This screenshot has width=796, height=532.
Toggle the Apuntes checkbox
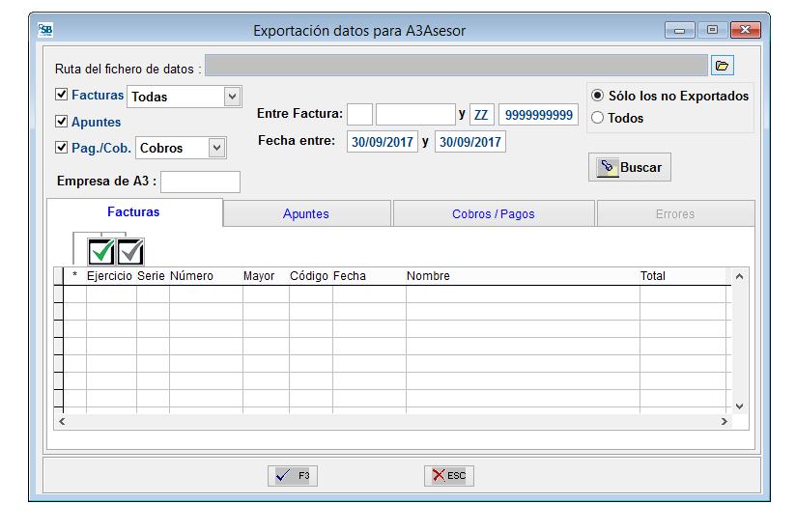62,122
